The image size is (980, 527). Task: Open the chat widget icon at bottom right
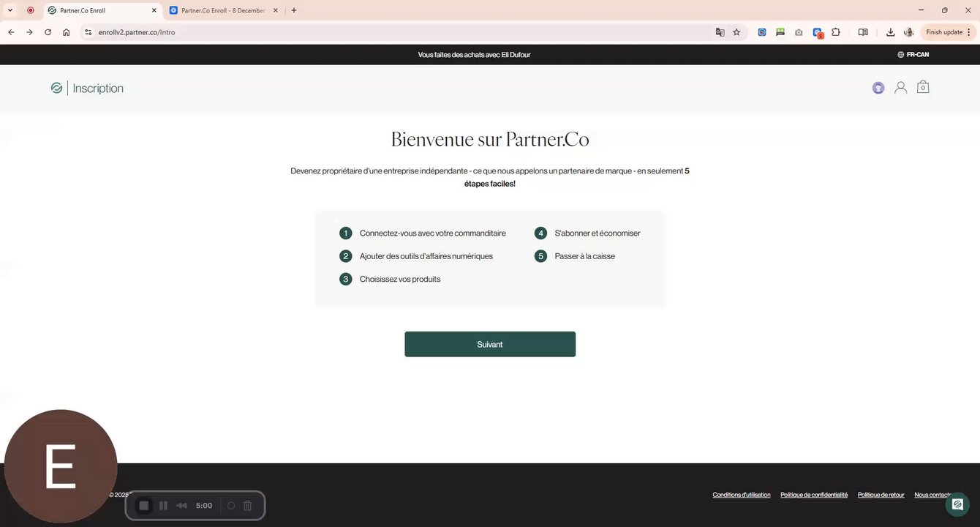pos(957,504)
